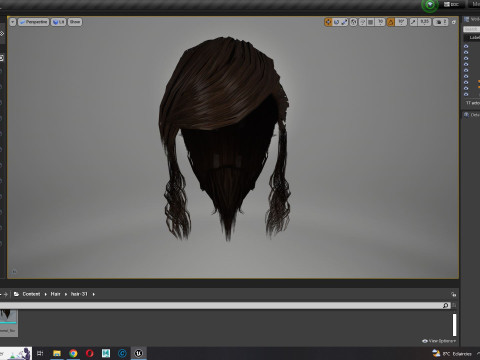
Task: Open weather widget showing 8°C
Action: (452, 353)
